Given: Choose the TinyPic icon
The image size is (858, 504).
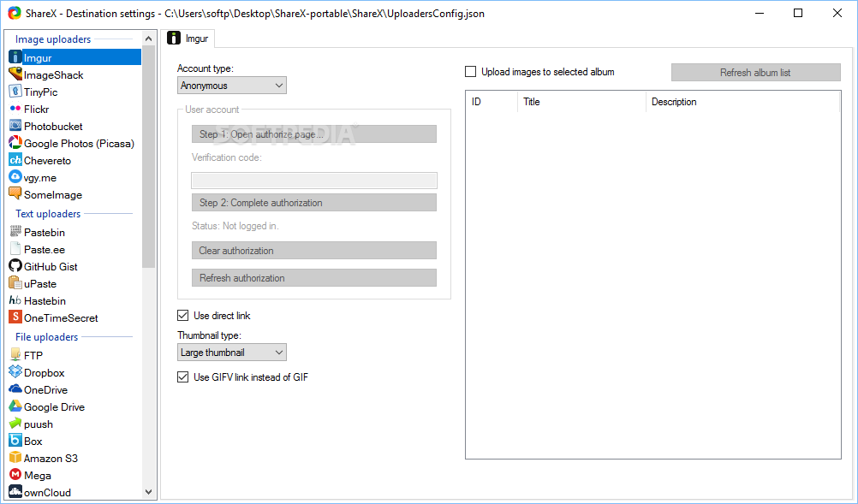Looking at the screenshot, I should [15, 92].
